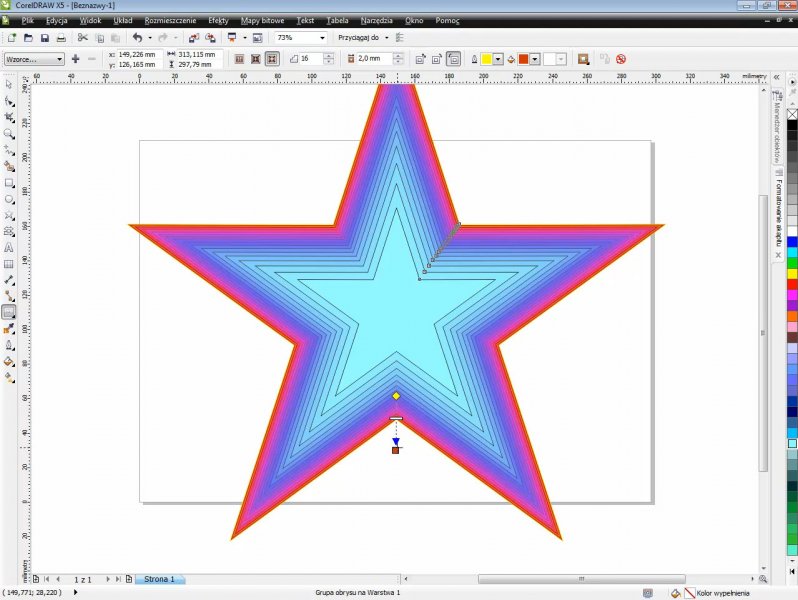Pick the red swatch in the color palette
Screen dimensions: 798x600
tap(792, 286)
